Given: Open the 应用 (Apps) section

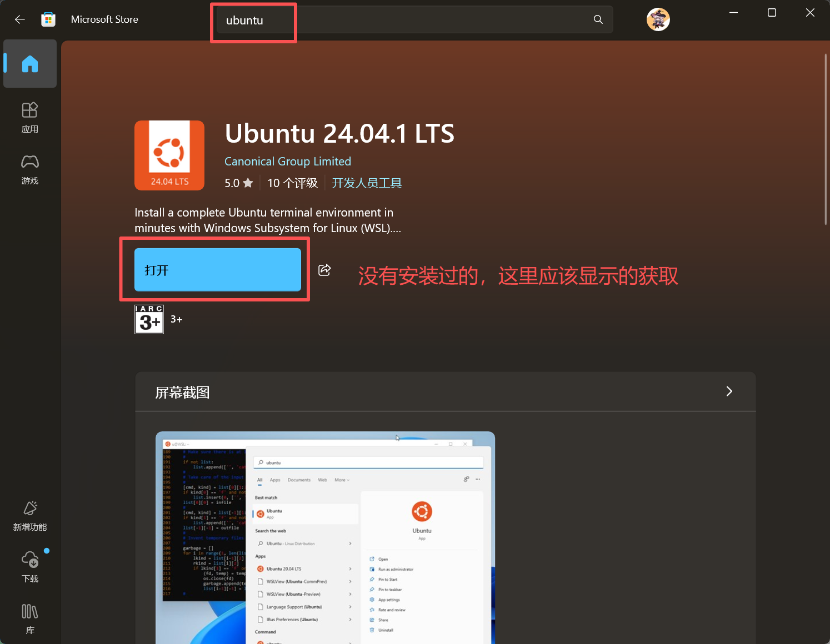Looking at the screenshot, I should [30, 117].
